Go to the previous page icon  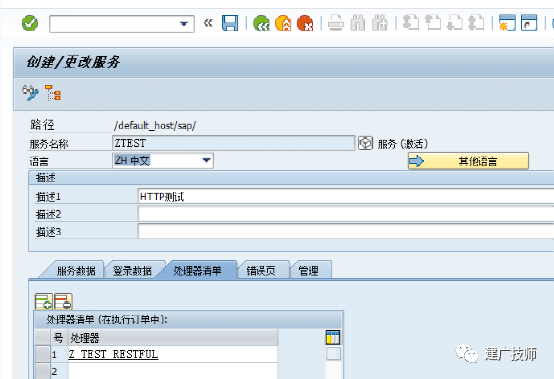(432, 23)
